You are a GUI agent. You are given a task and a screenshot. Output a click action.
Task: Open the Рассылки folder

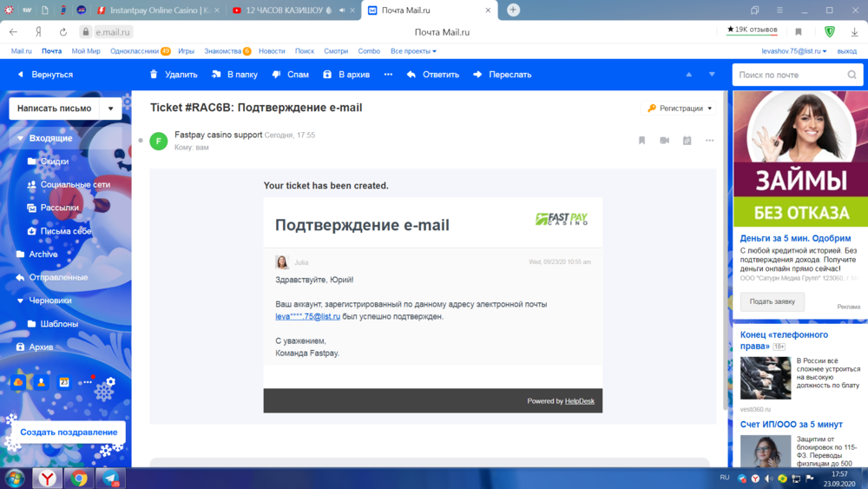(x=59, y=208)
